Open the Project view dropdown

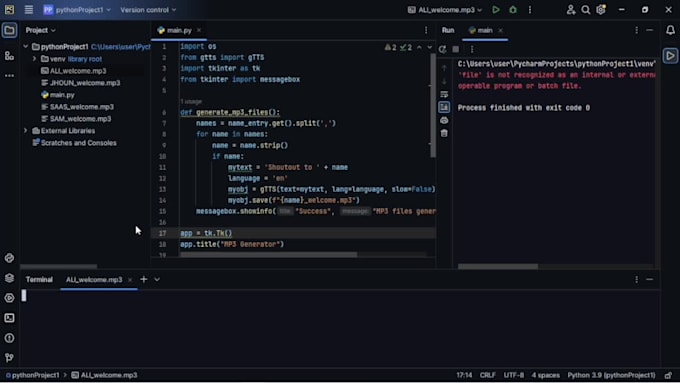(40, 30)
